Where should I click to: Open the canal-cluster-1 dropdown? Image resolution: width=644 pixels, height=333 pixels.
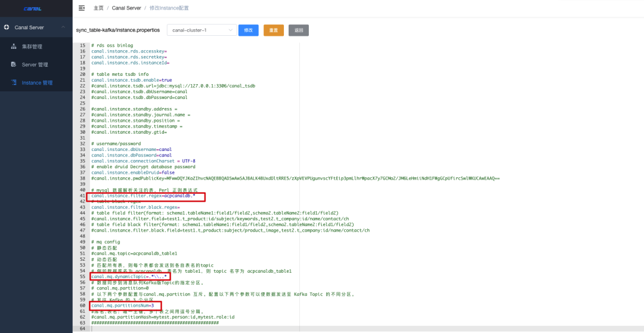click(202, 30)
